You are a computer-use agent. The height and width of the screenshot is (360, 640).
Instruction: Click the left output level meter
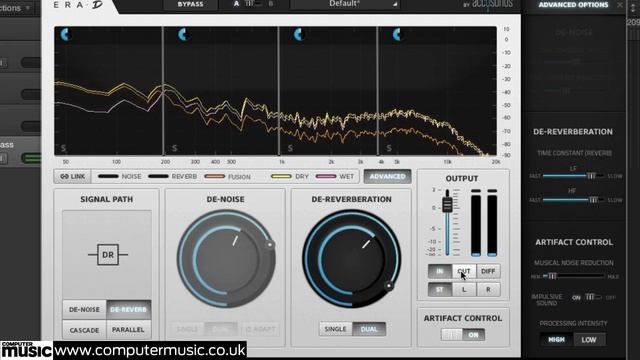click(476, 223)
